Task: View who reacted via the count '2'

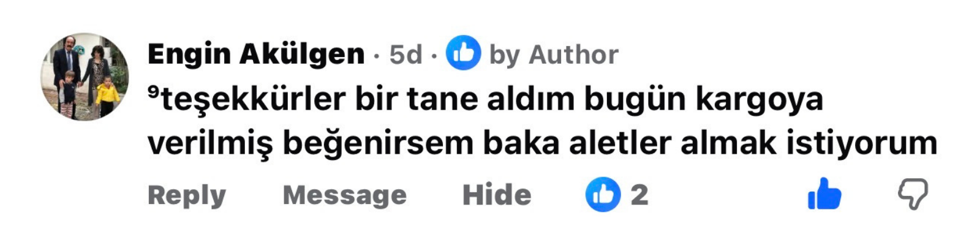Action: click(639, 195)
